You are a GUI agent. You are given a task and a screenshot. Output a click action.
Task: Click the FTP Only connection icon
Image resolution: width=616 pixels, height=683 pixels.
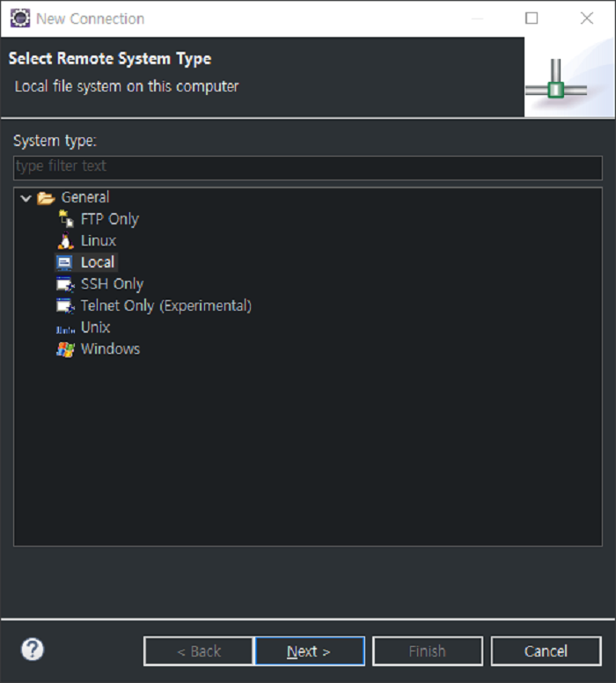coord(66,219)
